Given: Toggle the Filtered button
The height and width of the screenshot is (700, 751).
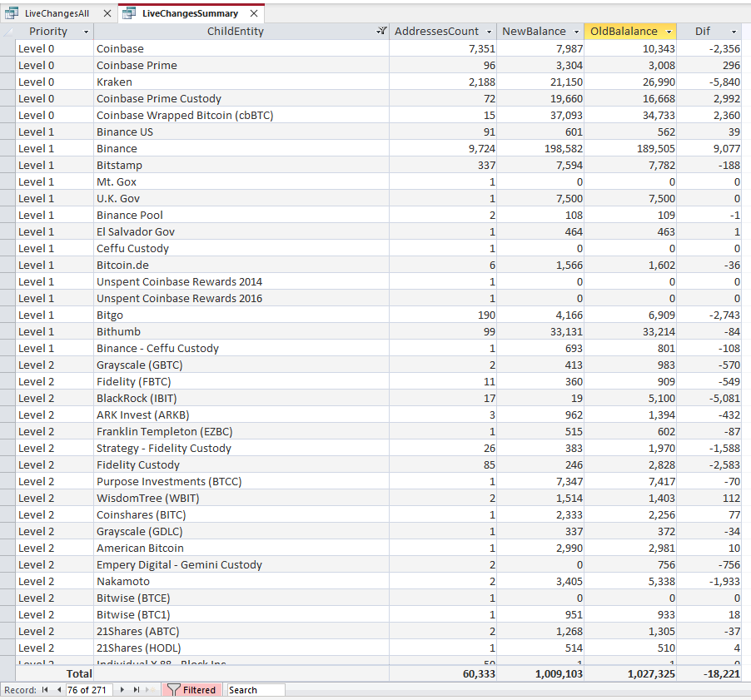Looking at the screenshot, I should pyautogui.click(x=192, y=690).
